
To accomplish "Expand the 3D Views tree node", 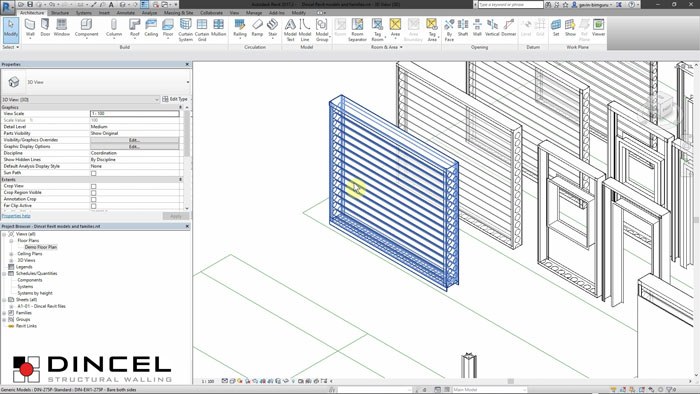I will tap(11, 260).
